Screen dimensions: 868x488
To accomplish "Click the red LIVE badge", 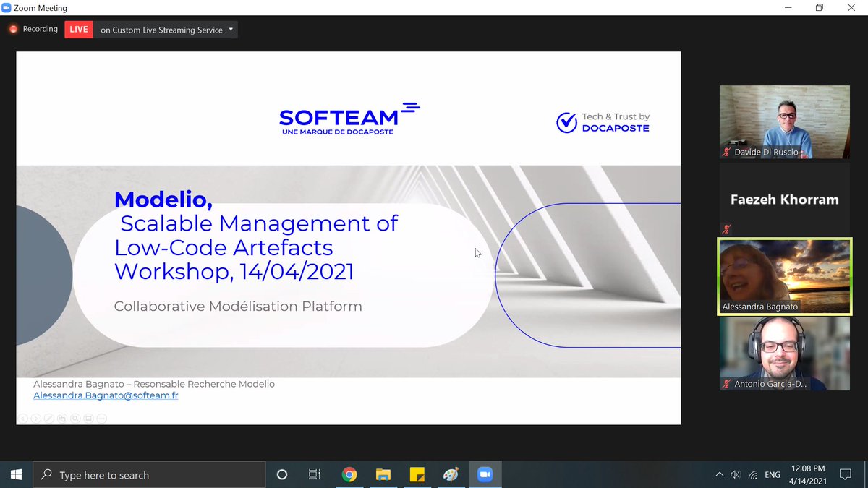I will [79, 30].
